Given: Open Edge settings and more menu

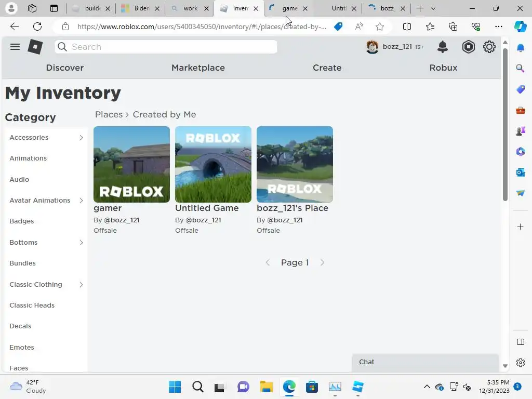Looking at the screenshot, I should [498, 26].
